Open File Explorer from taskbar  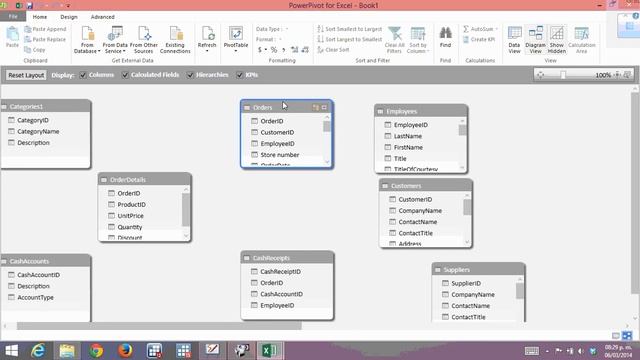click(x=67, y=351)
